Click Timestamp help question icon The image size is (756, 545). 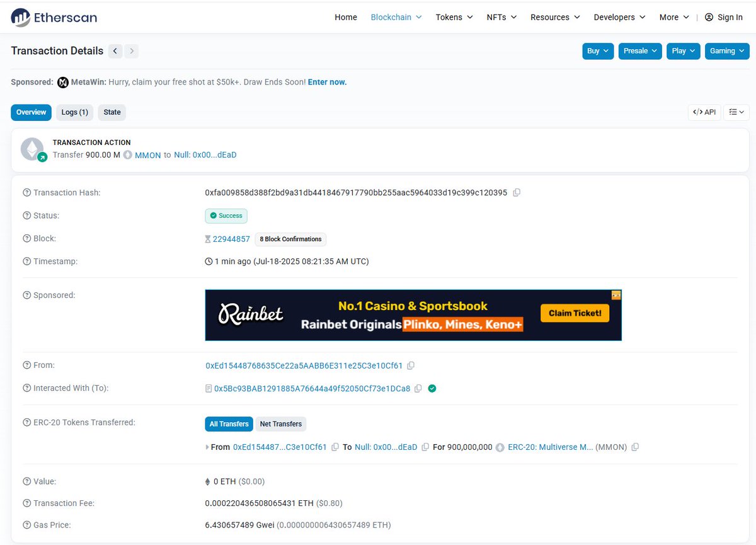point(26,261)
